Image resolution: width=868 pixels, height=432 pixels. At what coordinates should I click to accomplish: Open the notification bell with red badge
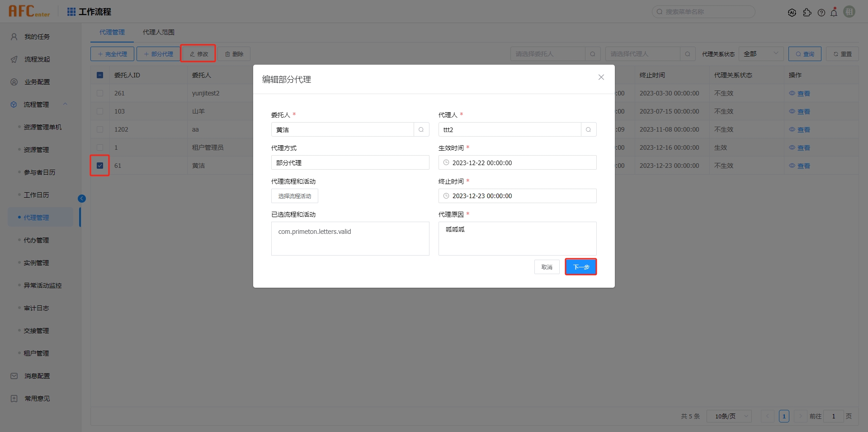point(834,12)
